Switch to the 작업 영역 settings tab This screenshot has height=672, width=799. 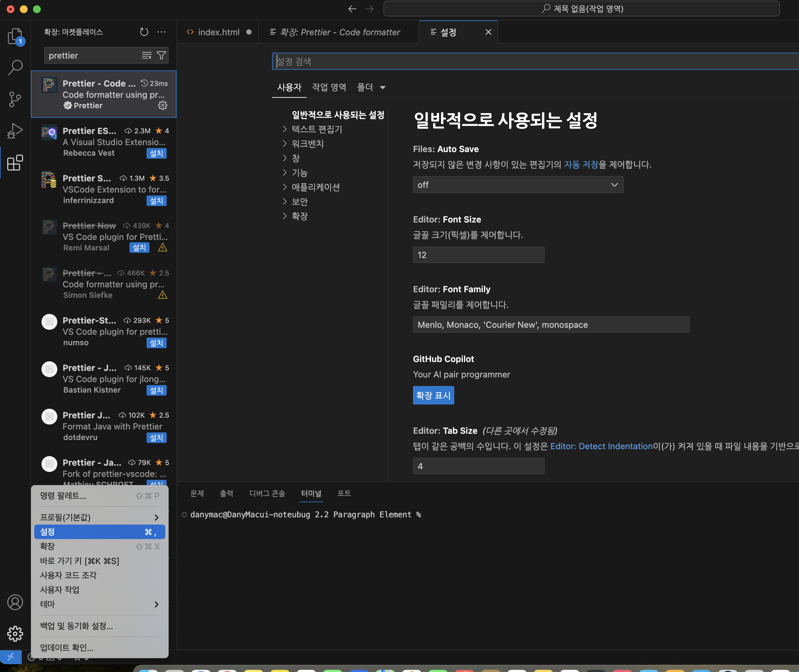(x=329, y=87)
